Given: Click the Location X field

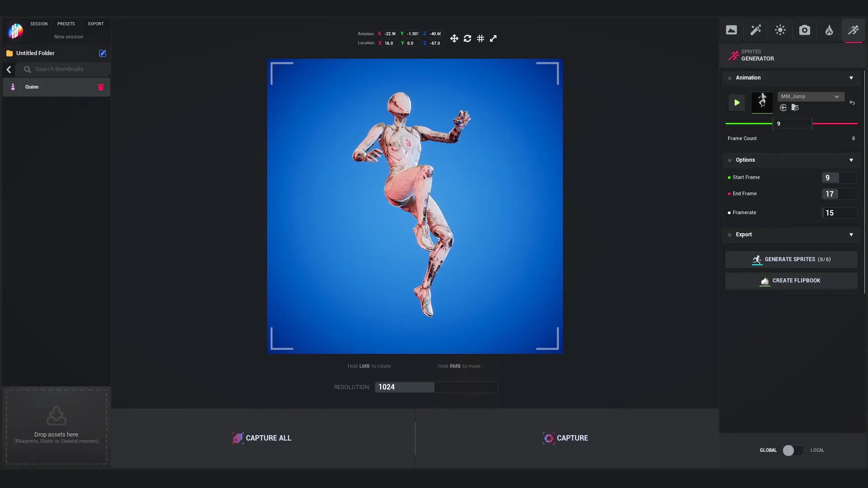Looking at the screenshot, I should tap(390, 43).
